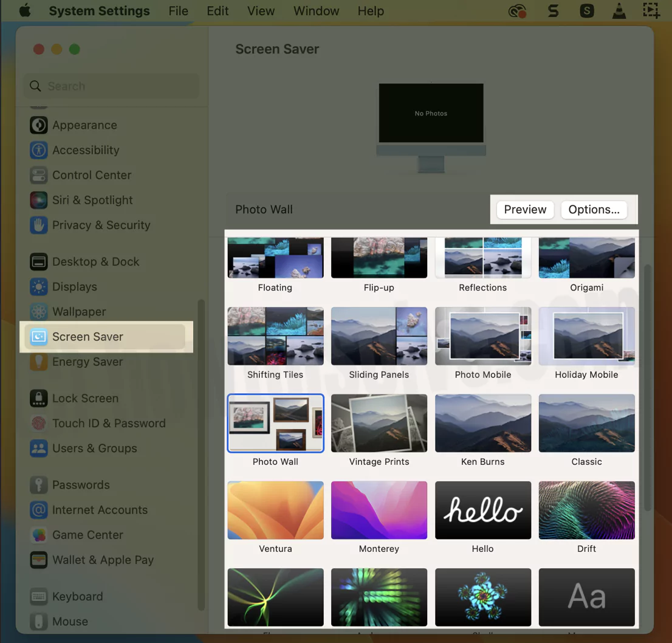
Task: Click Creative Cloud menu bar icon
Action: tap(517, 11)
